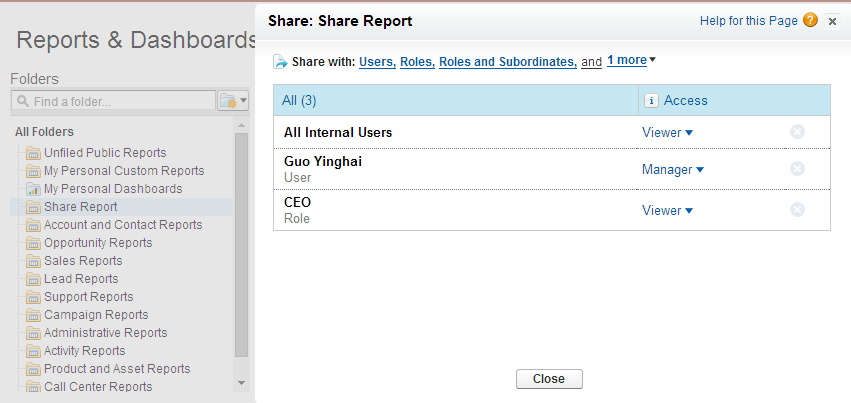Image resolution: width=851 pixels, height=403 pixels.
Task: Click Sales Reports folder icon
Action: 34,261
